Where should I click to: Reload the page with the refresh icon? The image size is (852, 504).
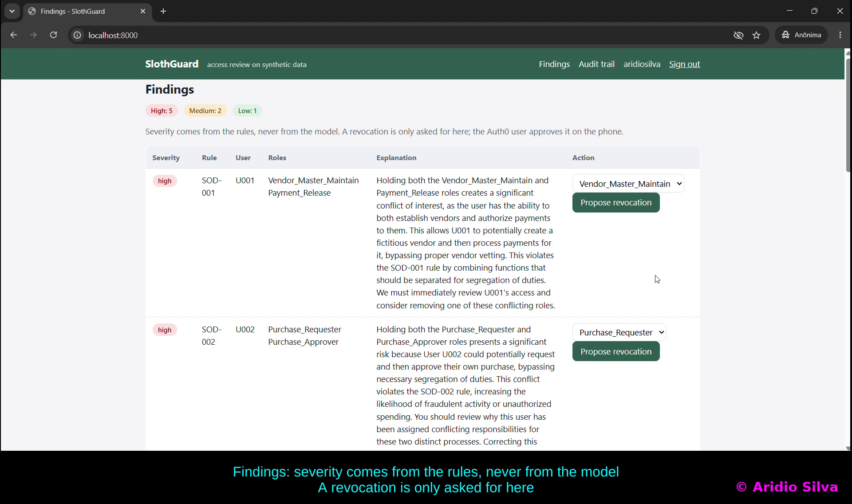tap(53, 35)
